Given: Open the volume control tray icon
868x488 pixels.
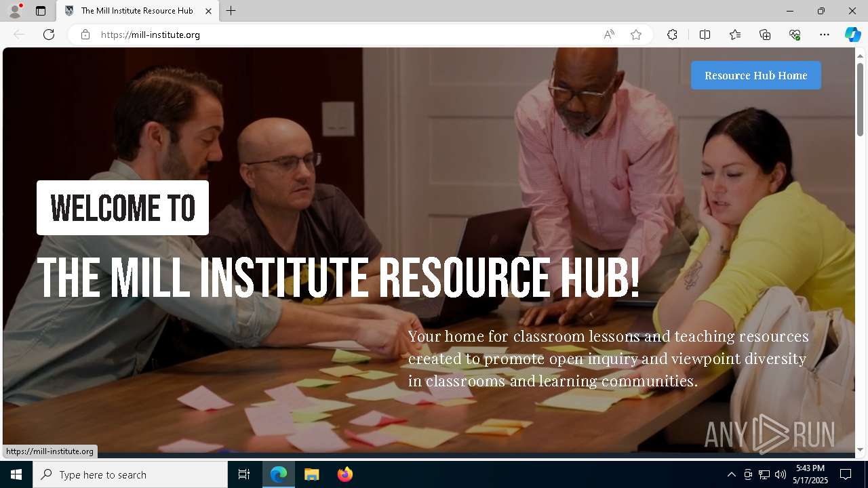Looking at the screenshot, I should (781, 474).
